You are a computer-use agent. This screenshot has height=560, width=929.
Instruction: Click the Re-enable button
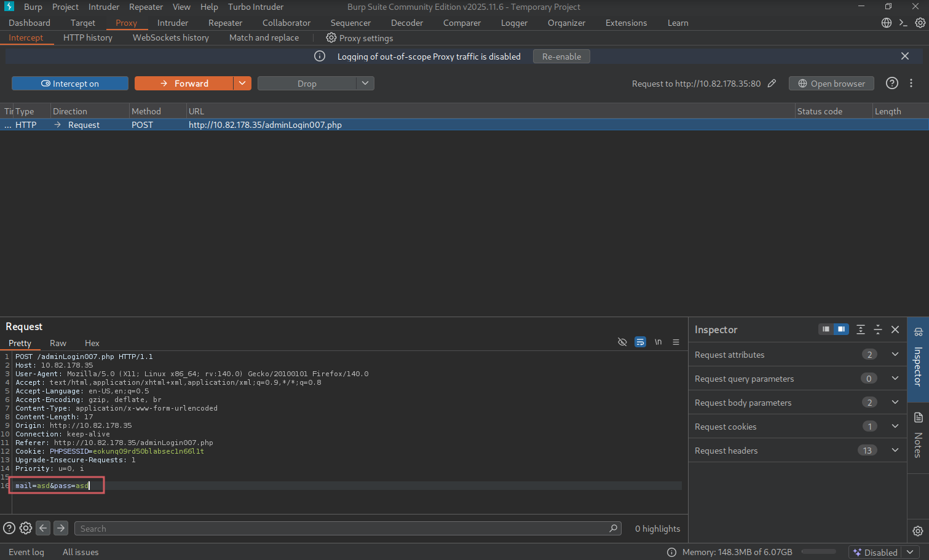(561, 57)
